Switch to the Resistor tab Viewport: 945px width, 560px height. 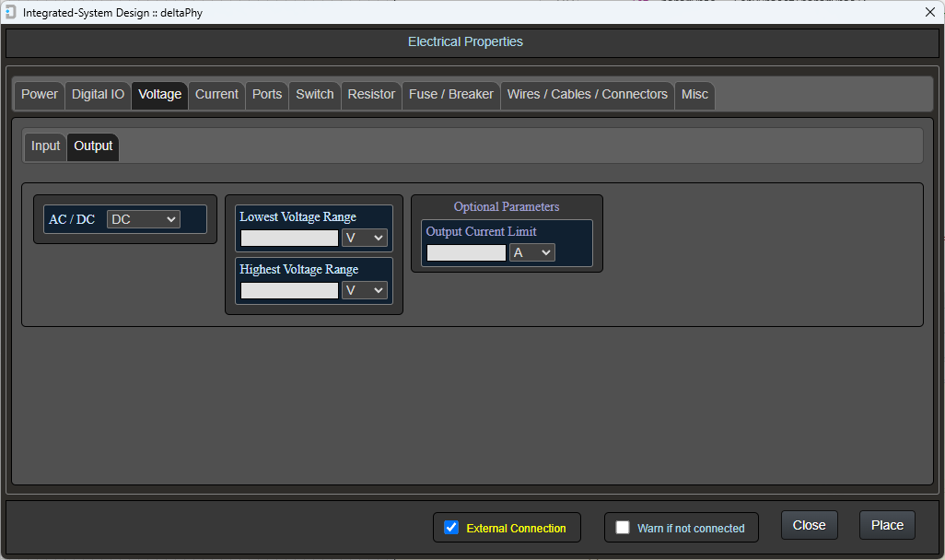pyautogui.click(x=371, y=95)
